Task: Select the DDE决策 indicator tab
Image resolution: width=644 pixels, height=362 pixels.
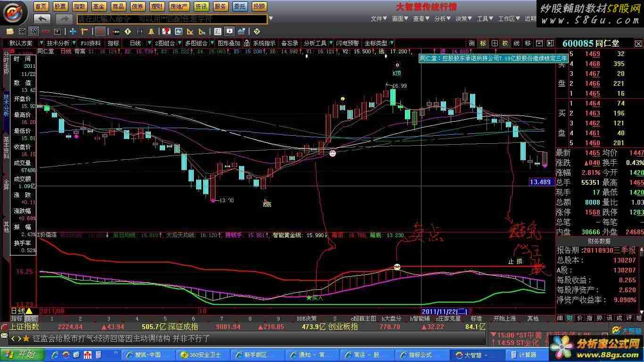Action: (306, 319)
